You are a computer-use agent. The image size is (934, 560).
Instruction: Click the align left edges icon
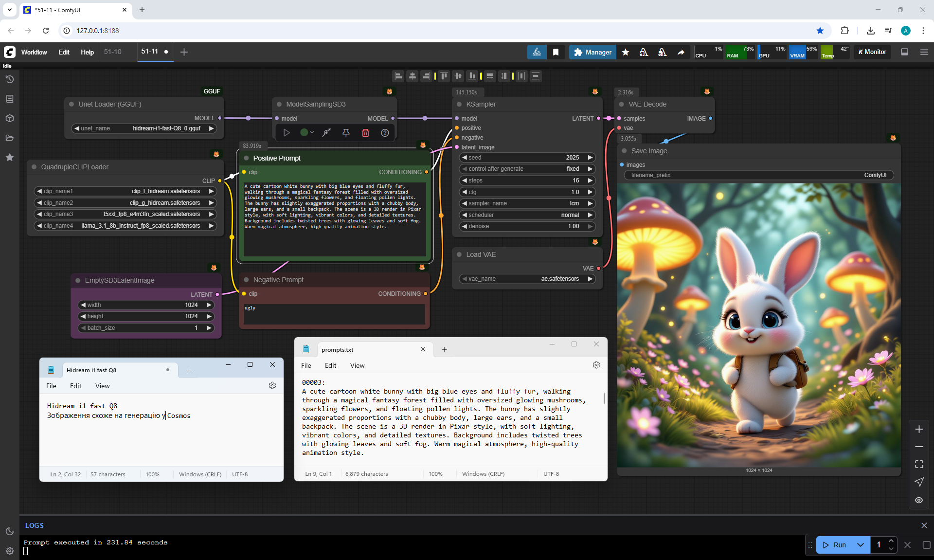[x=398, y=76]
